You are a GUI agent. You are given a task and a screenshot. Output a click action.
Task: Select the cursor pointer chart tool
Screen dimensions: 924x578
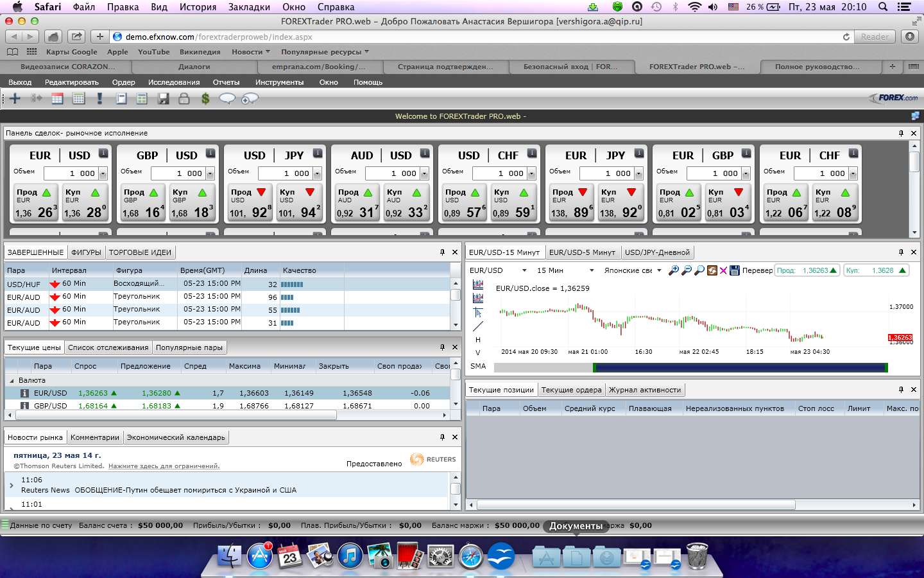click(x=478, y=312)
